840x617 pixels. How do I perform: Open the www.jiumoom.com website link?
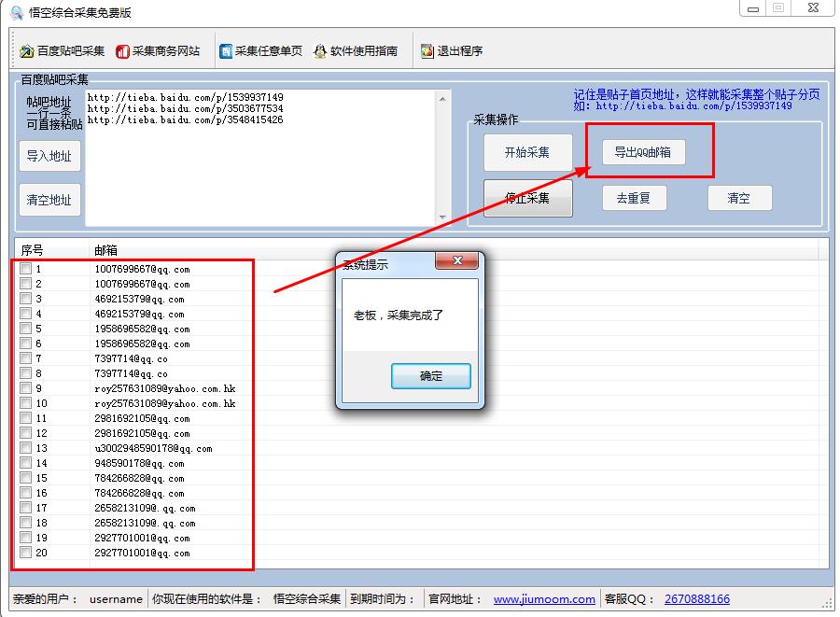pos(544,599)
